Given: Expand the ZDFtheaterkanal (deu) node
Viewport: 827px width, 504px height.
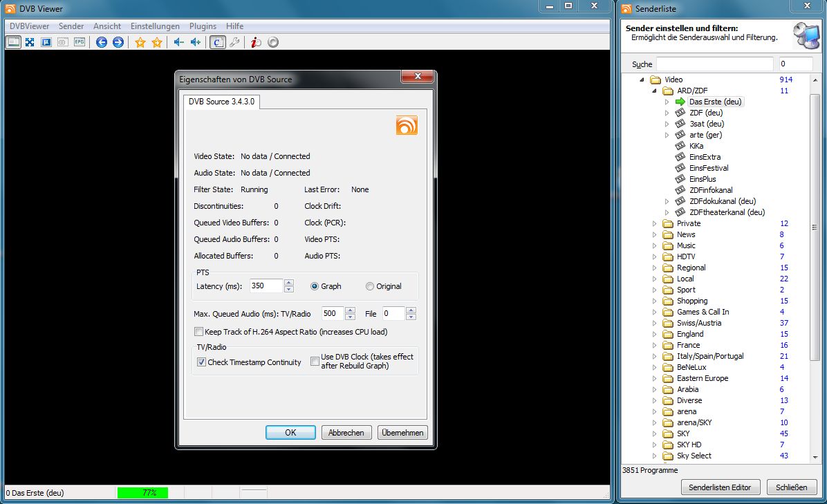Looking at the screenshot, I should pyautogui.click(x=667, y=212).
